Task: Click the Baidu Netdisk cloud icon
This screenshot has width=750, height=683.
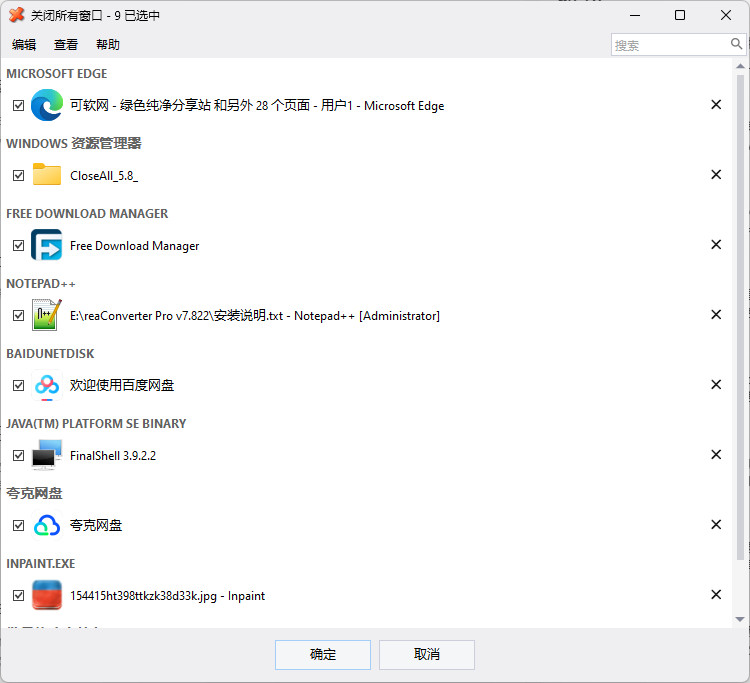Action: [46, 385]
